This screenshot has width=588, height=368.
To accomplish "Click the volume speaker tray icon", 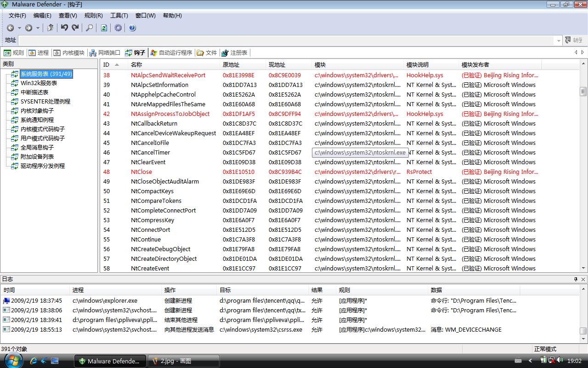I will click(x=560, y=361).
